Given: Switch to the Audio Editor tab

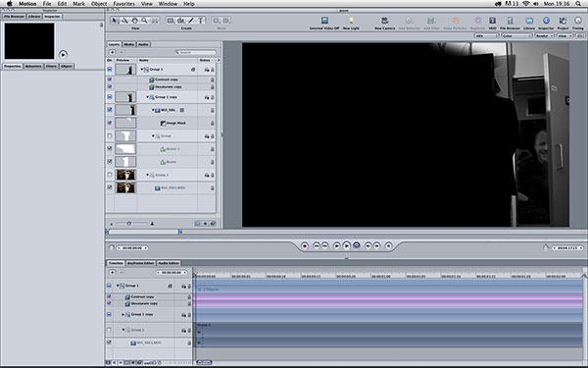Looking at the screenshot, I should [x=169, y=263].
